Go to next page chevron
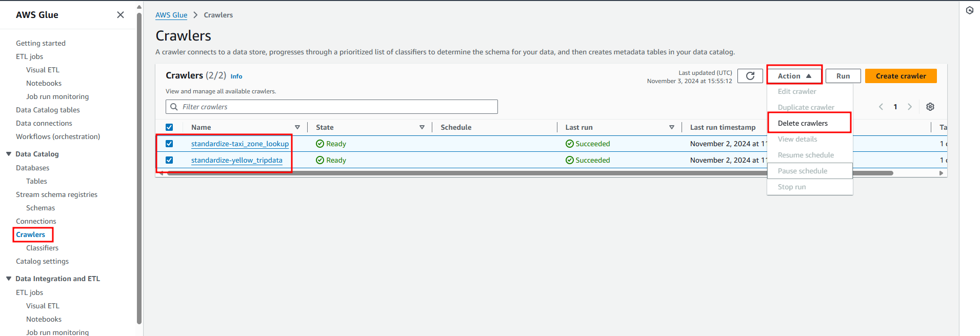The width and height of the screenshot is (980, 336). (x=910, y=107)
